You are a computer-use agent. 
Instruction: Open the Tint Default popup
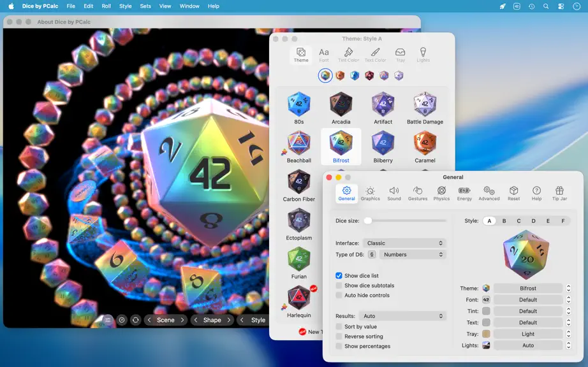(528, 311)
